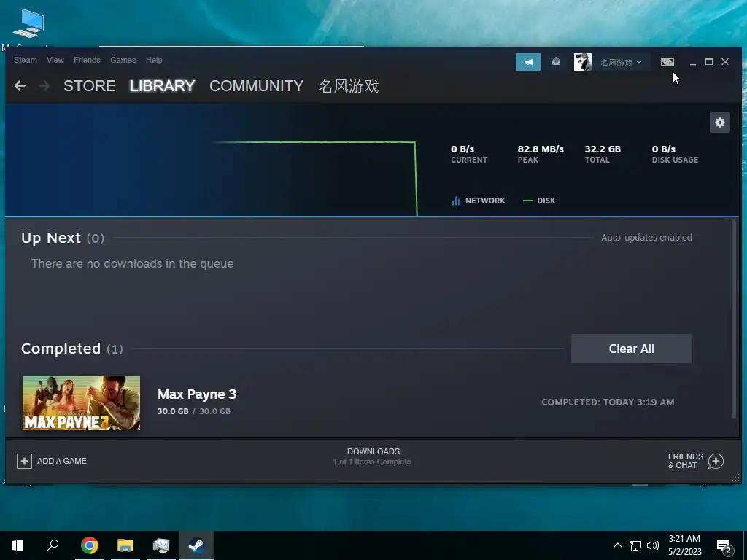
Task: Open the Windows Start menu
Action: (18, 545)
